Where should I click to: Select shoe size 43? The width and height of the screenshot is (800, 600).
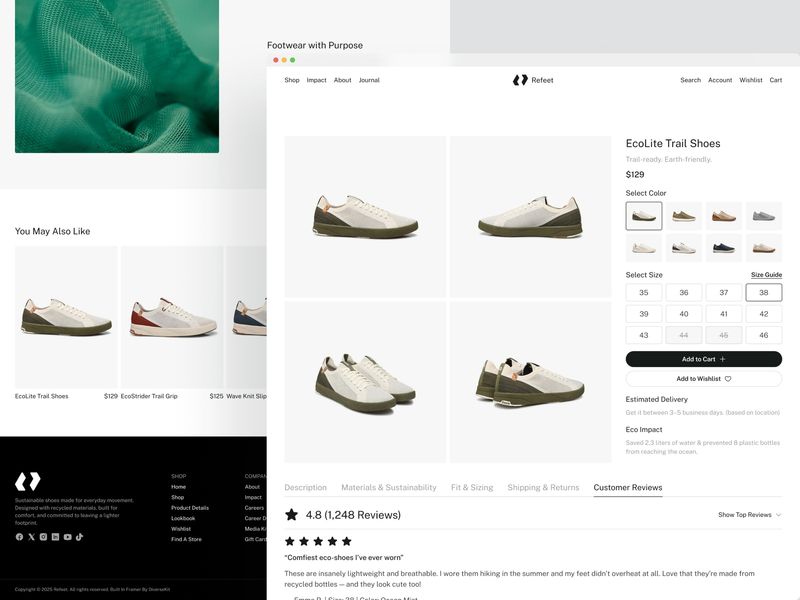click(643, 335)
